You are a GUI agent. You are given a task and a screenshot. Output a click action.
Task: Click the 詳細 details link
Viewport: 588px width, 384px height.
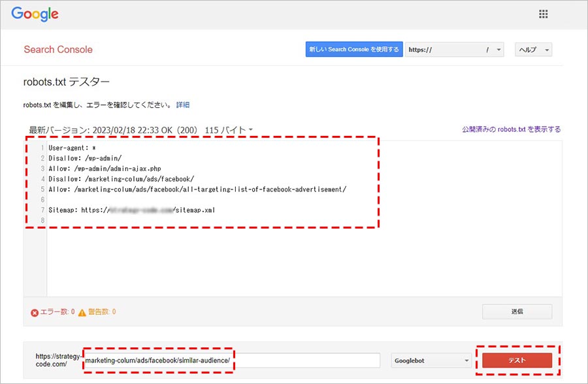click(x=183, y=104)
